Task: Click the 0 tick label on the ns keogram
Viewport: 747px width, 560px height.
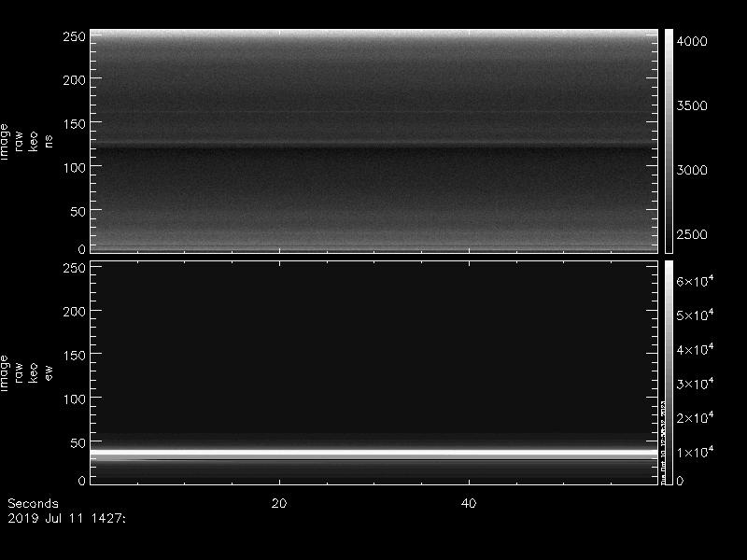Action: tap(81, 248)
